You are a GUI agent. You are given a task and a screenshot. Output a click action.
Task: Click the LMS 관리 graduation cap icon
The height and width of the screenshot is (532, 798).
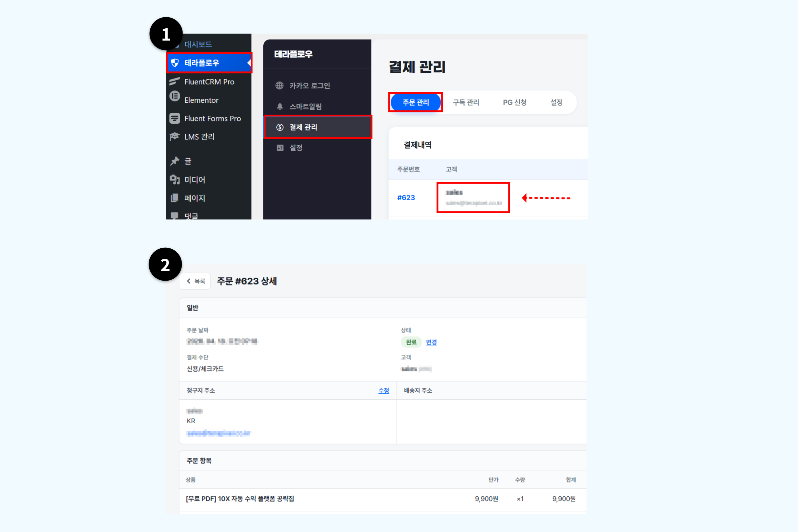tap(175, 136)
